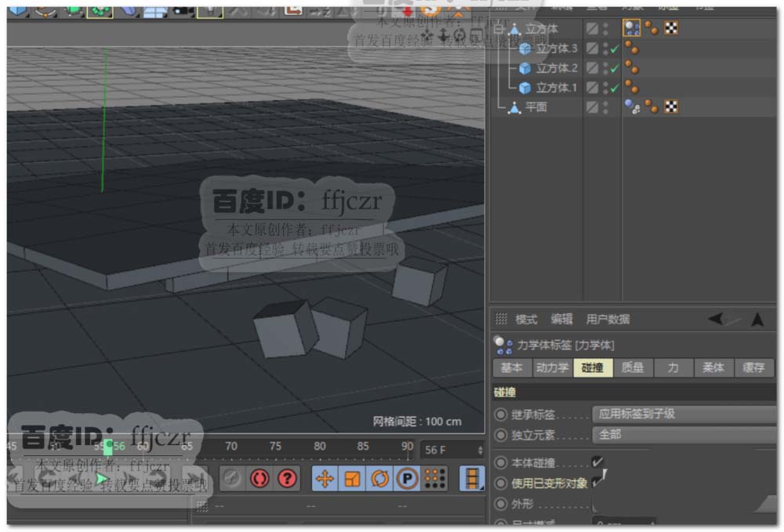Viewport: 784px width, 532px height.
Task: Select the dynamics body tag on 立方体
Action: (631, 28)
